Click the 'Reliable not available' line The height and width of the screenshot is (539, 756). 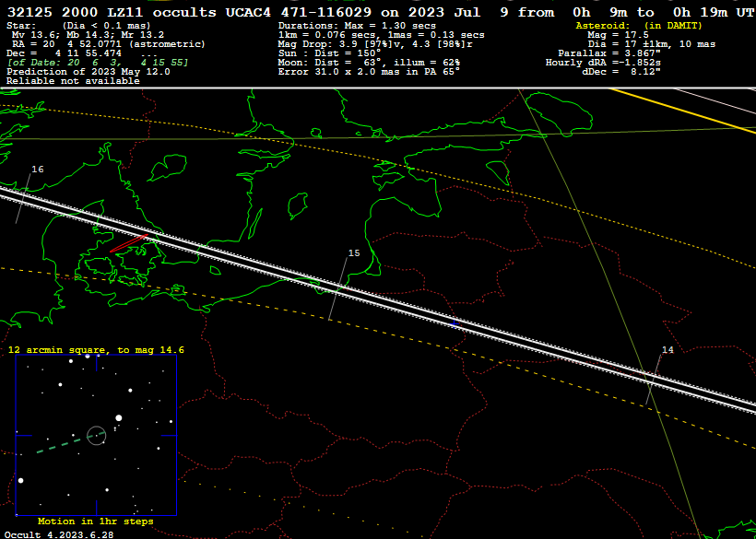[x=73, y=81]
